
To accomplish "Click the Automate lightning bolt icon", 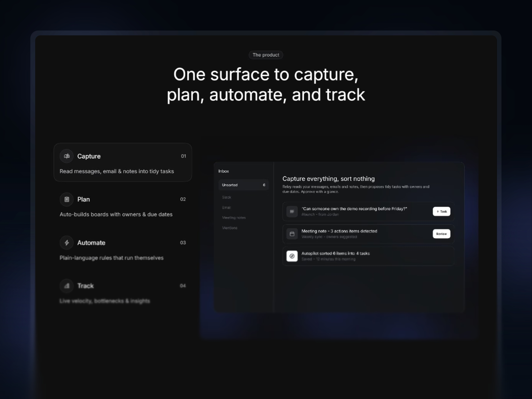I will 67,243.
